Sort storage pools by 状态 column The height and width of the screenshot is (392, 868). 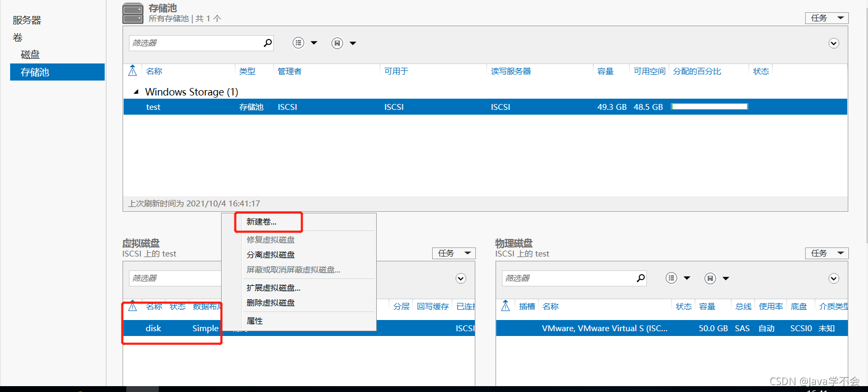click(x=761, y=71)
